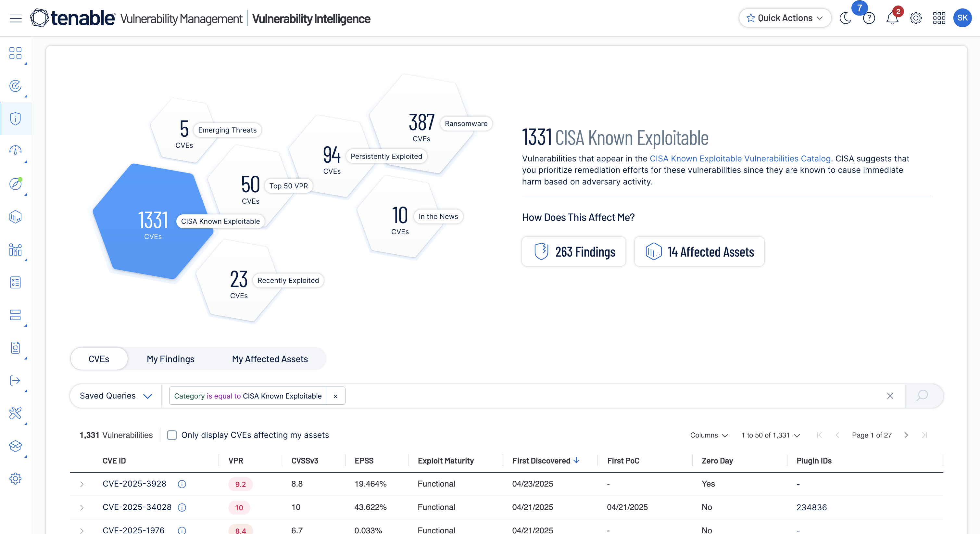Expand the Quick Actions dropdown
Viewport: 980px width, 534px height.
coord(785,18)
